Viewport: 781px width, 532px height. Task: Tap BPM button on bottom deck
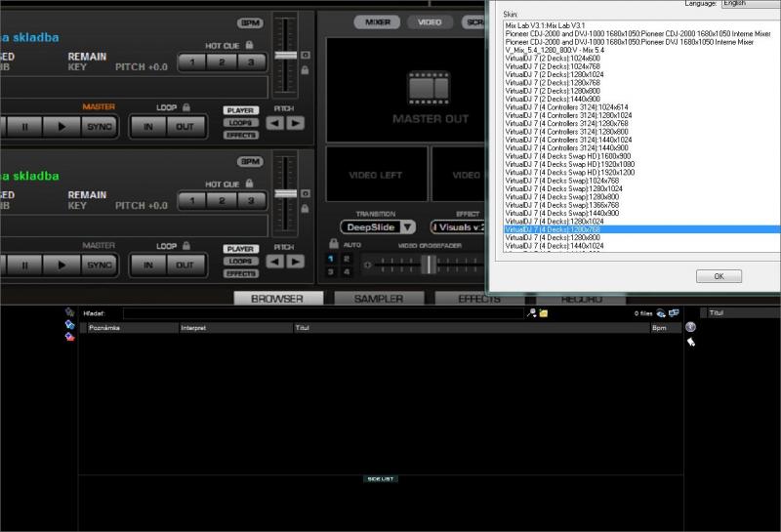point(250,161)
